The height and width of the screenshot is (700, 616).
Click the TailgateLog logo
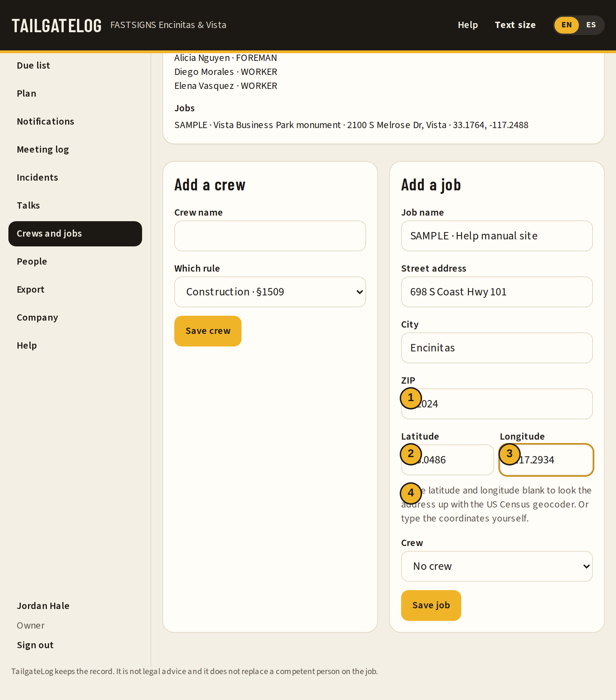[56, 26]
